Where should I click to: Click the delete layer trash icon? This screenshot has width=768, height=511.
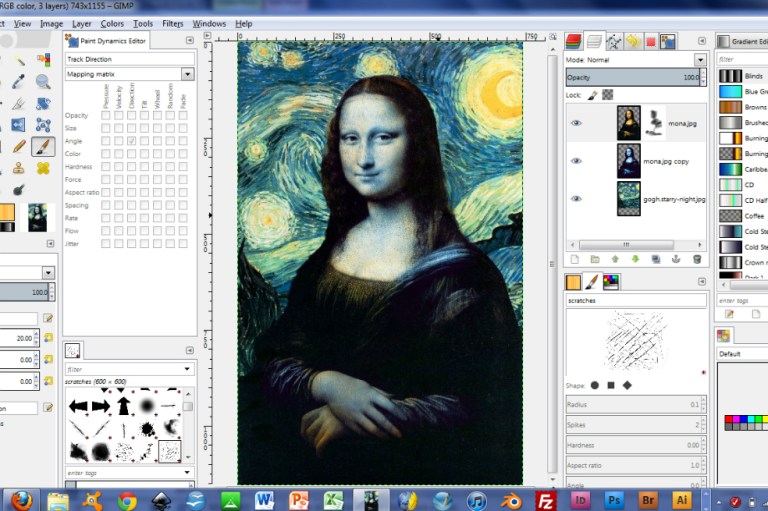pyautogui.click(x=697, y=259)
